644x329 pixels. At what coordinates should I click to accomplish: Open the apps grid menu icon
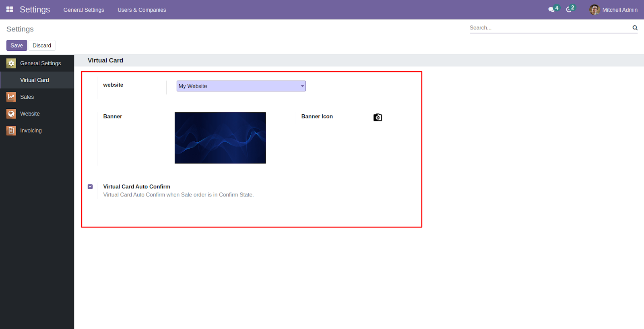point(10,9)
